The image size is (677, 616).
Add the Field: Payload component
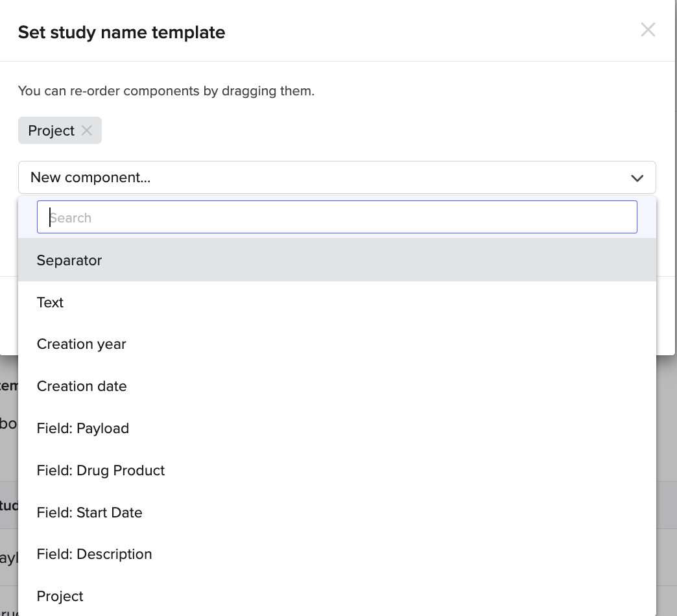point(83,429)
